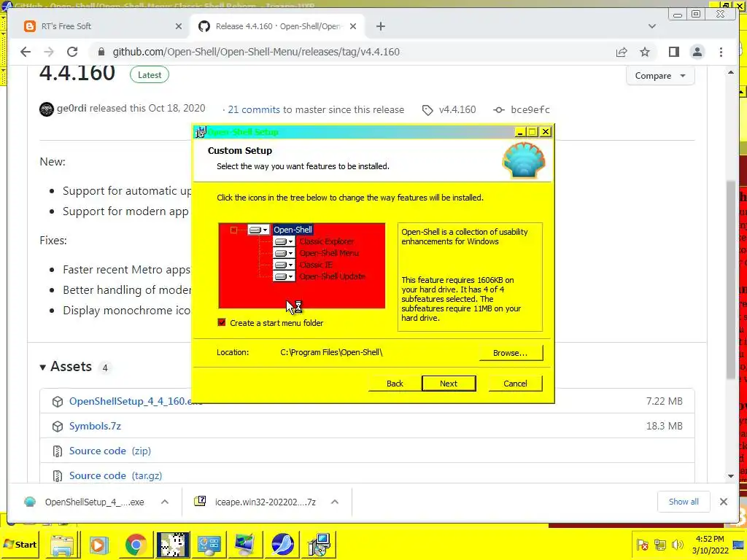747x560 pixels.
Task: Toggle Create a start menu folder checkbox
Action: point(222,322)
